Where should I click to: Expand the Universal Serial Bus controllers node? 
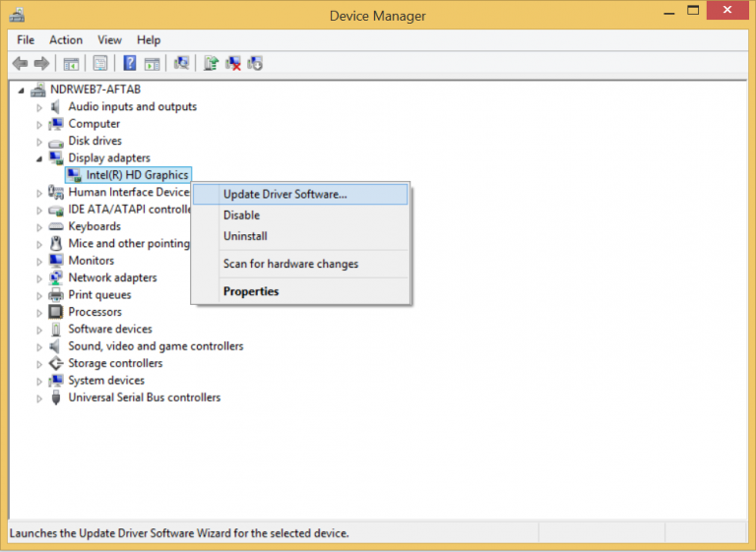tap(40, 399)
